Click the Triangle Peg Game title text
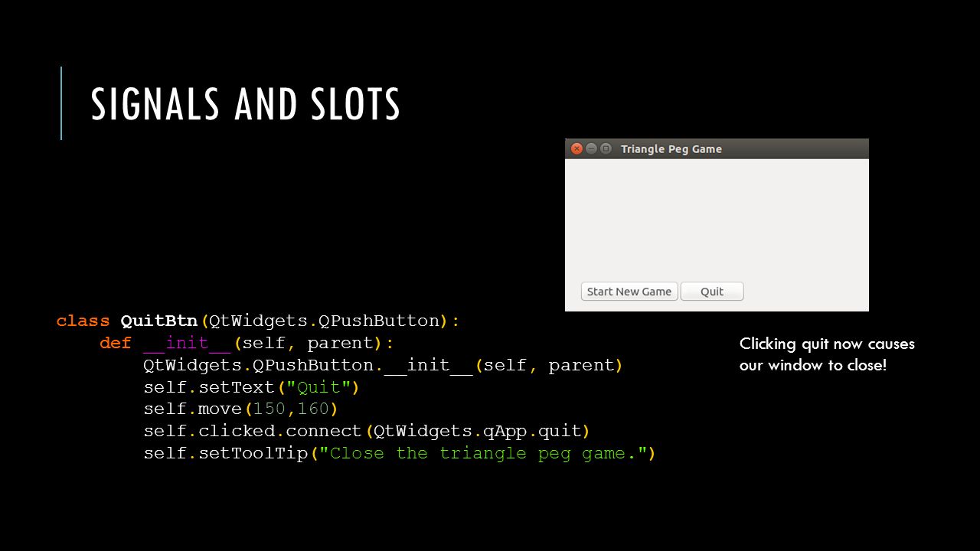This screenshot has height=551, width=980. pyautogui.click(x=671, y=149)
